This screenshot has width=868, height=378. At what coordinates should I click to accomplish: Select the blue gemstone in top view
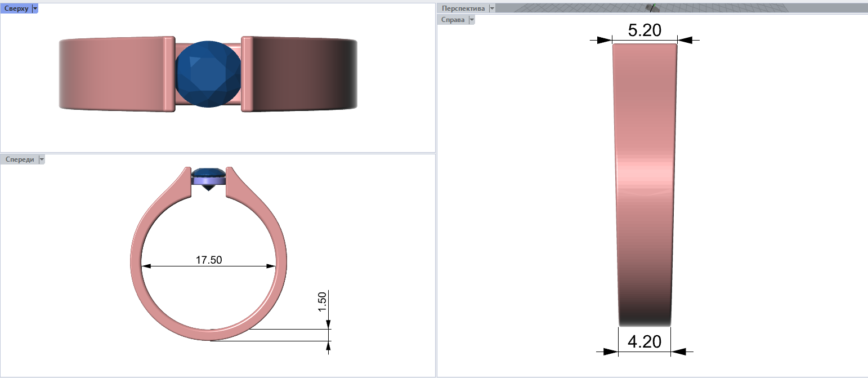[208, 74]
